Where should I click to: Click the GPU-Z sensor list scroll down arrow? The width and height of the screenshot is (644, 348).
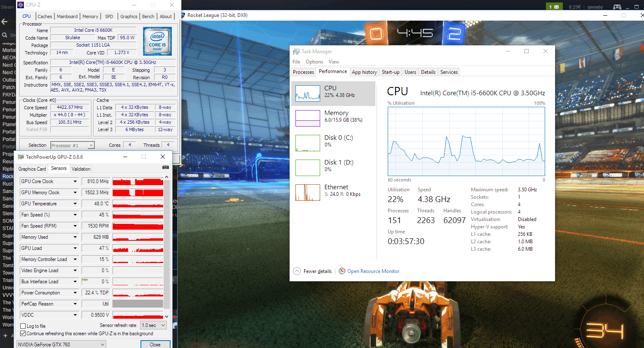[x=166, y=316]
